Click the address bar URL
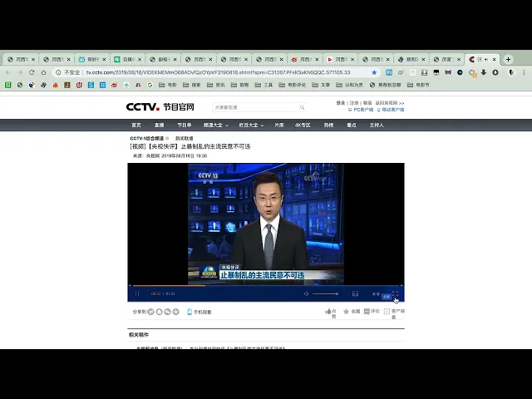The image size is (532, 399). 218,72
